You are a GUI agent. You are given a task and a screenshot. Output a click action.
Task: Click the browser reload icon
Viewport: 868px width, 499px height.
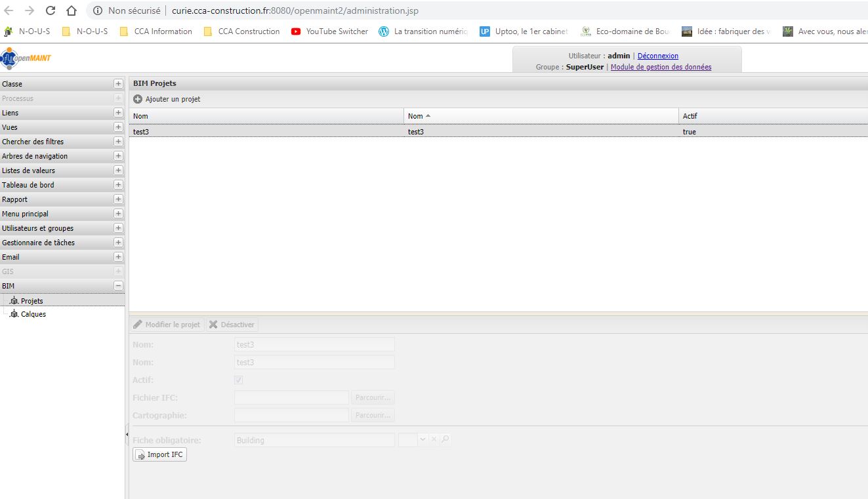pos(51,10)
